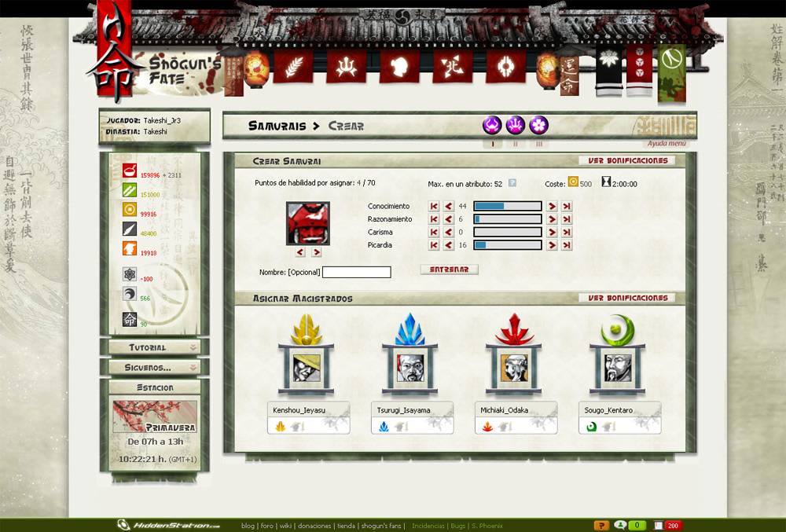Screen dimensions: 786x532
Task: Click the help icon beside max attribute
Action: click(512, 183)
